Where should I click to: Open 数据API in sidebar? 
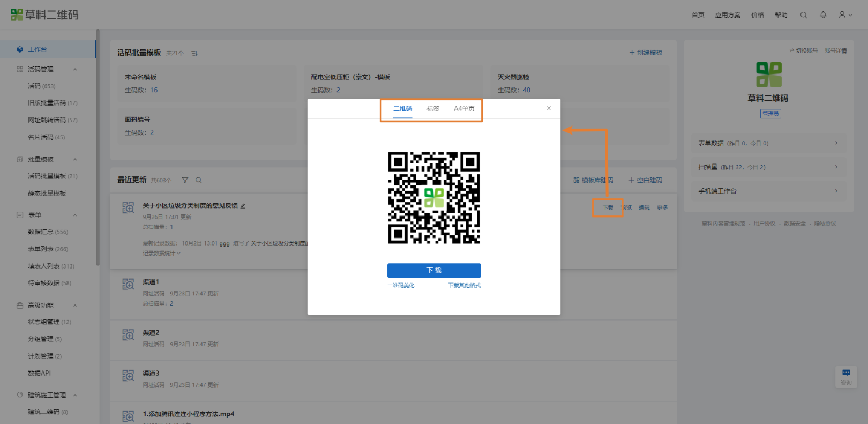[39, 373]
